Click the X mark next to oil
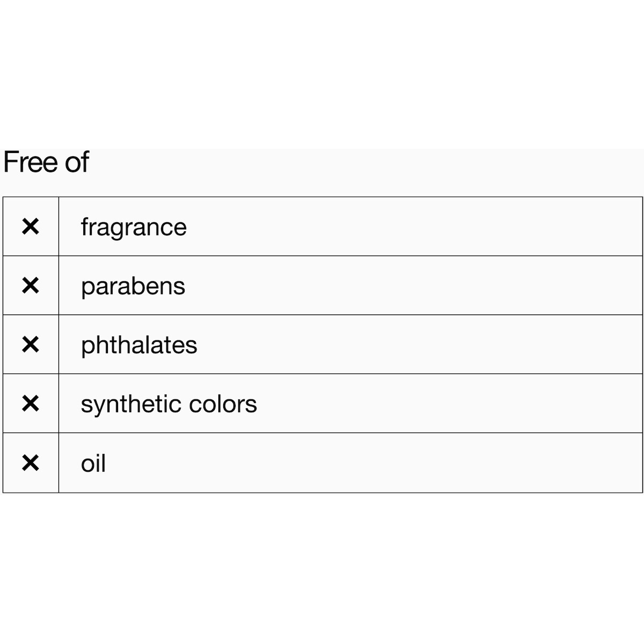This screenshot has width=644, height=644. coord(31,463)
